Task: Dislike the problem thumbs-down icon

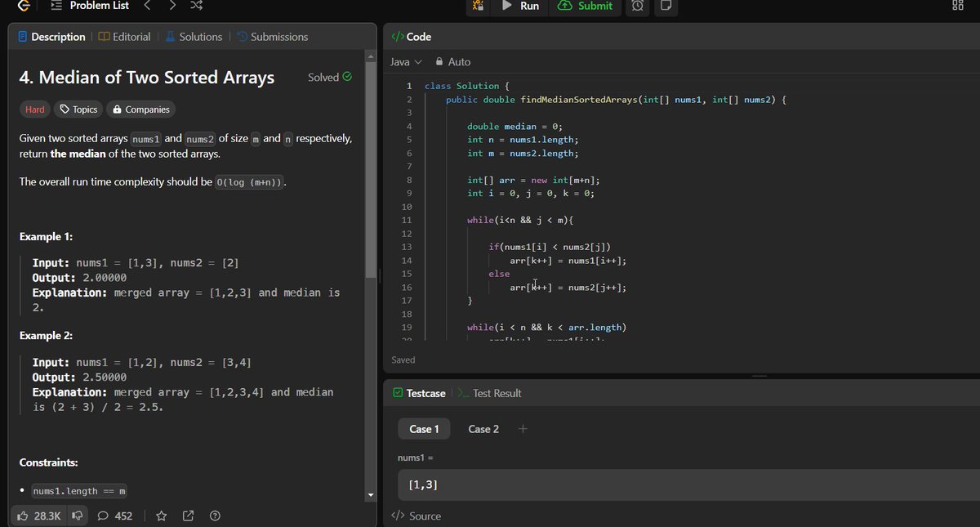Action: pos(76,516)
